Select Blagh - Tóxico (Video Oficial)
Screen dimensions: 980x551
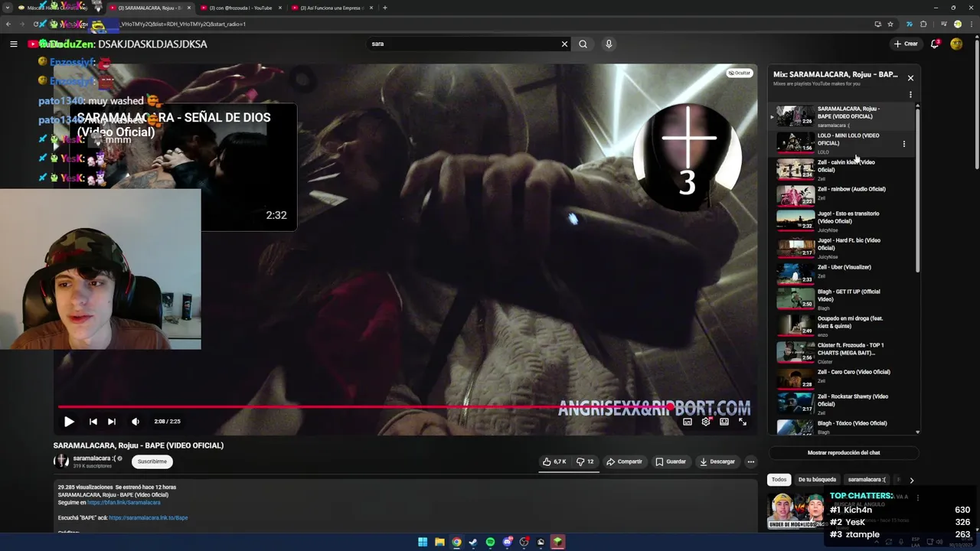pyautogui.click(x=841, y=426)
